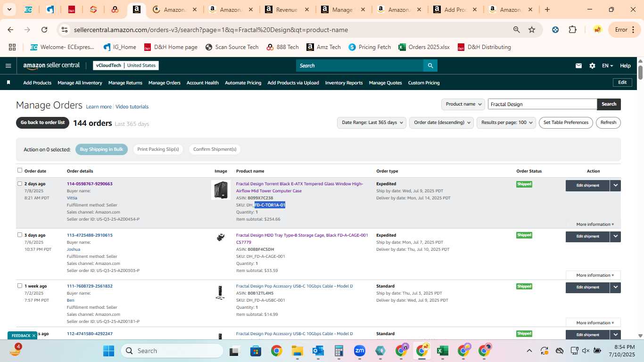Image resolution: width=644 pixels, height=362 pixels.
Task: Click buyer name Vittia link
Action: coord(72,198)
